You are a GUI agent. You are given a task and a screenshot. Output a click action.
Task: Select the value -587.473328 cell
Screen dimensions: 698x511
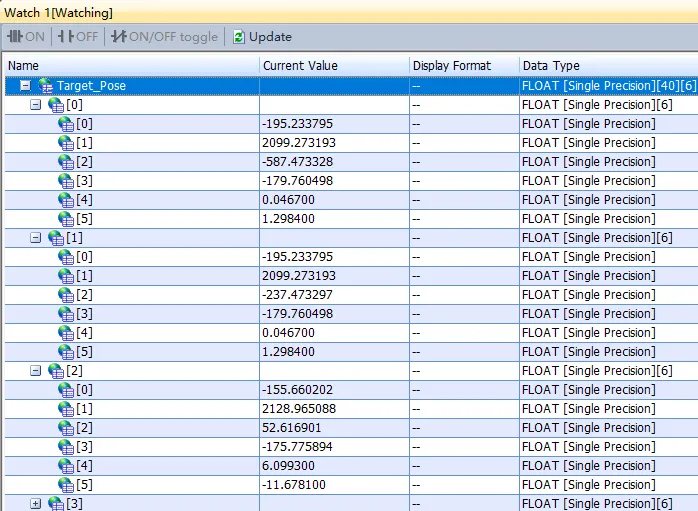click(x=333, y=162)
